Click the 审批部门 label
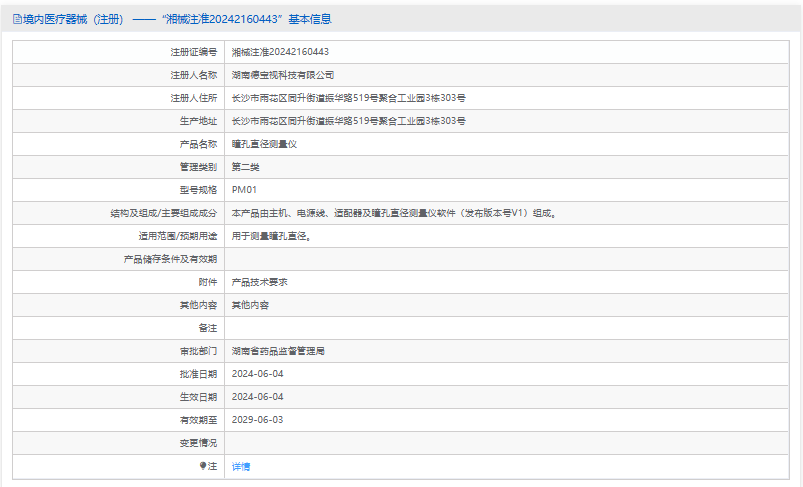Screen dimensions: 803x487 [x=198, y=351]
